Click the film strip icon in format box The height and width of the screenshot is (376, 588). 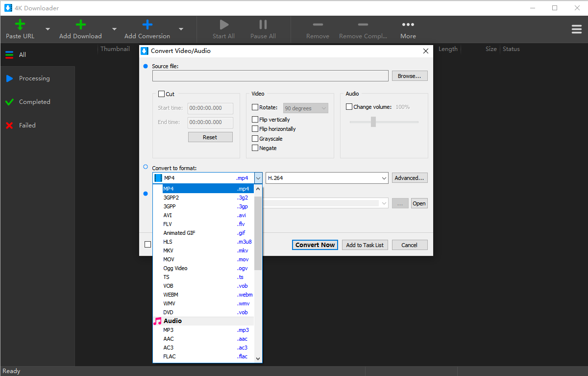click(x=158, y=178)
